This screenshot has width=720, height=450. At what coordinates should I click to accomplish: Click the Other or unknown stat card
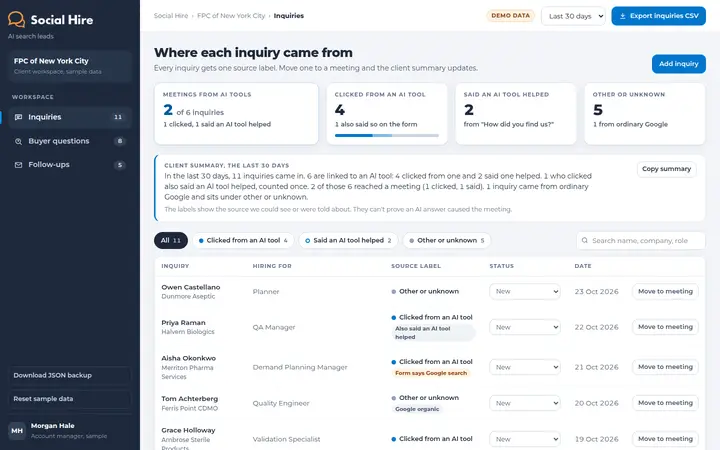(644, 113)
